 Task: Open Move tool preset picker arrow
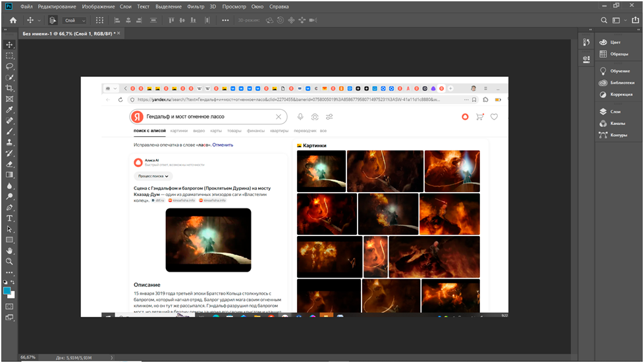(40, 20)
